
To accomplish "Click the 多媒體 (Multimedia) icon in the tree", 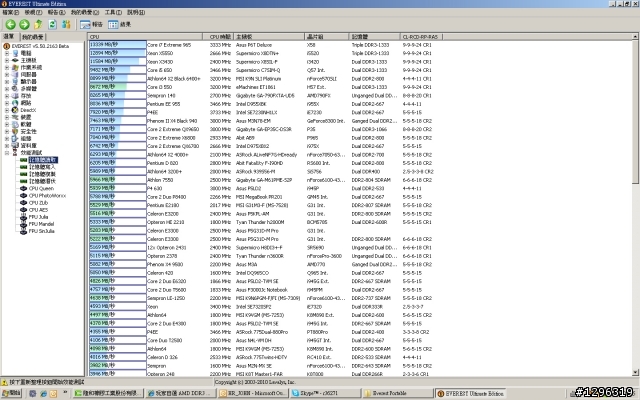I will click(15, 89).
